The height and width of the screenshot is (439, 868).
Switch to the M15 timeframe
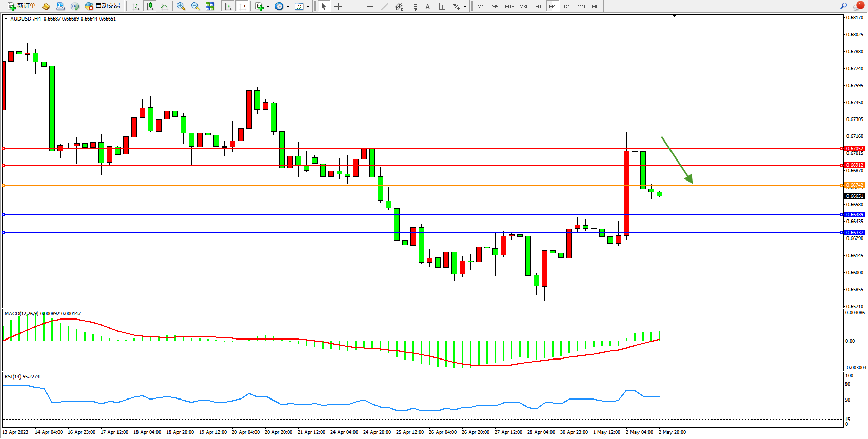tap(509, 6)
